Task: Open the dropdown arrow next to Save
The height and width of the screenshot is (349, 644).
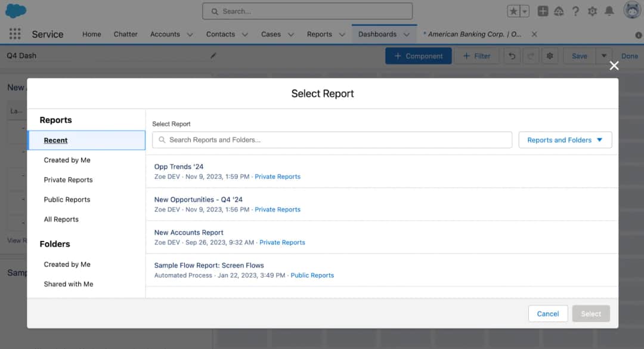Action: click(603, 56)
